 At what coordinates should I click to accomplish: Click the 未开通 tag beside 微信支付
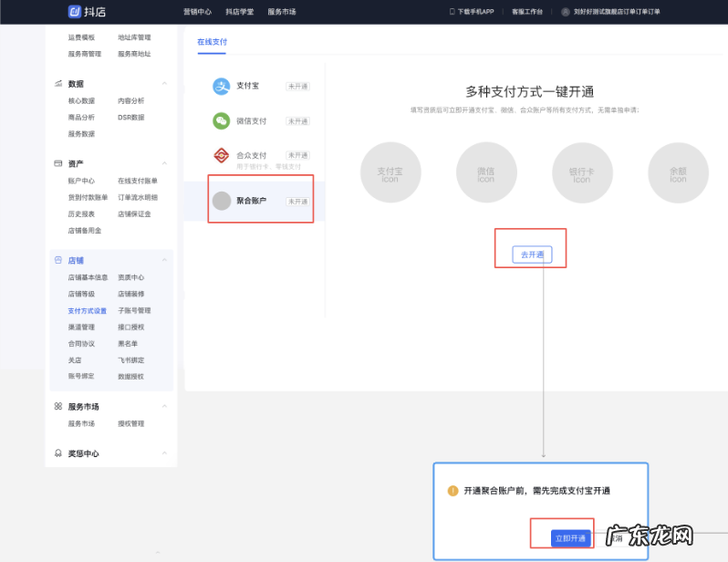[x=297, y=121]
